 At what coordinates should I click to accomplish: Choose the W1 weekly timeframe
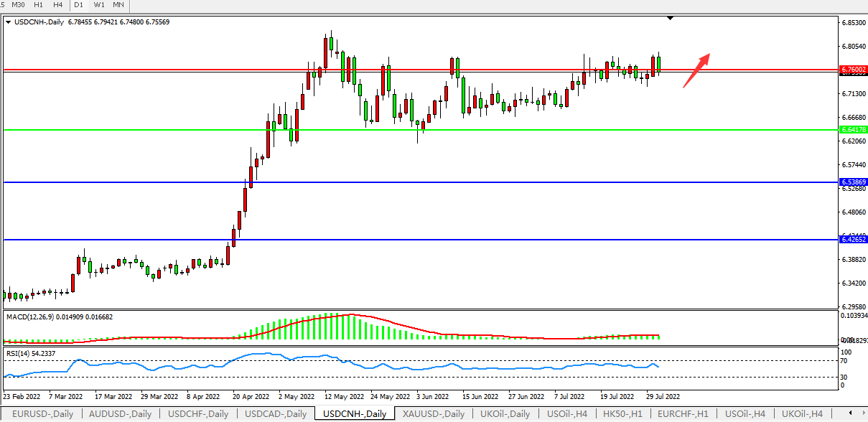[98, 5]
